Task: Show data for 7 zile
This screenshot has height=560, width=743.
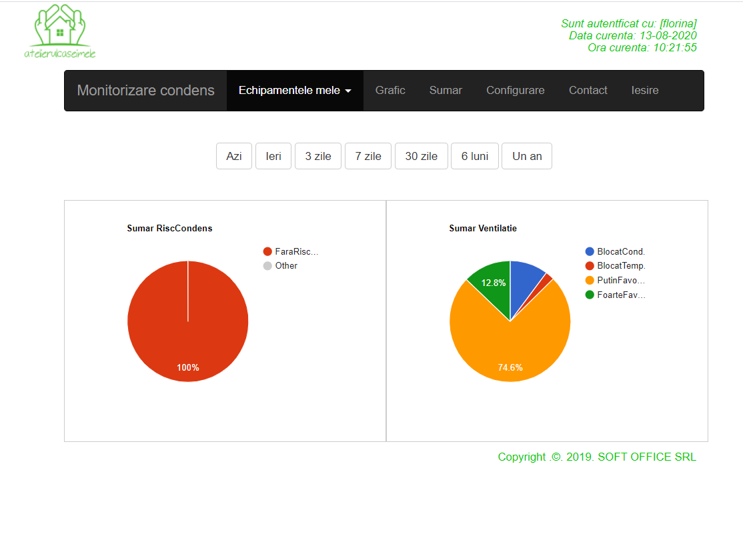Action: [x=368, y=156]
